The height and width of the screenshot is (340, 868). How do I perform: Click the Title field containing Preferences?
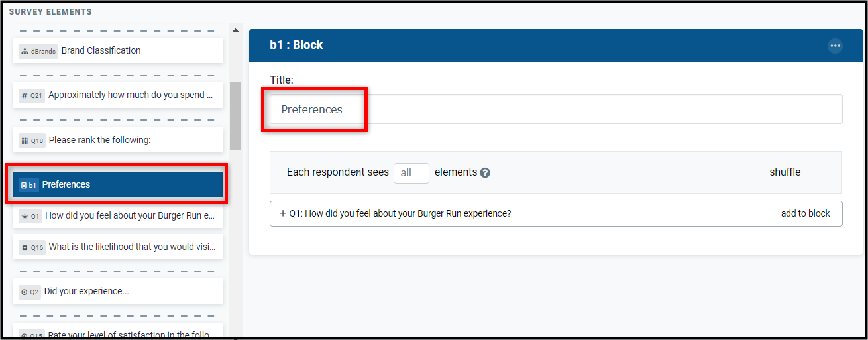tap(556, 109)
